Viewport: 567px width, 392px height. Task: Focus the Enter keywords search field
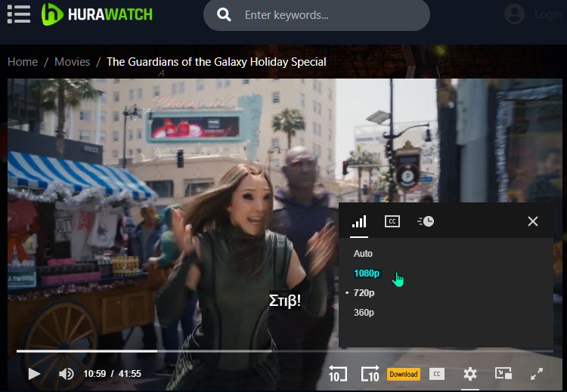point(317,15)
